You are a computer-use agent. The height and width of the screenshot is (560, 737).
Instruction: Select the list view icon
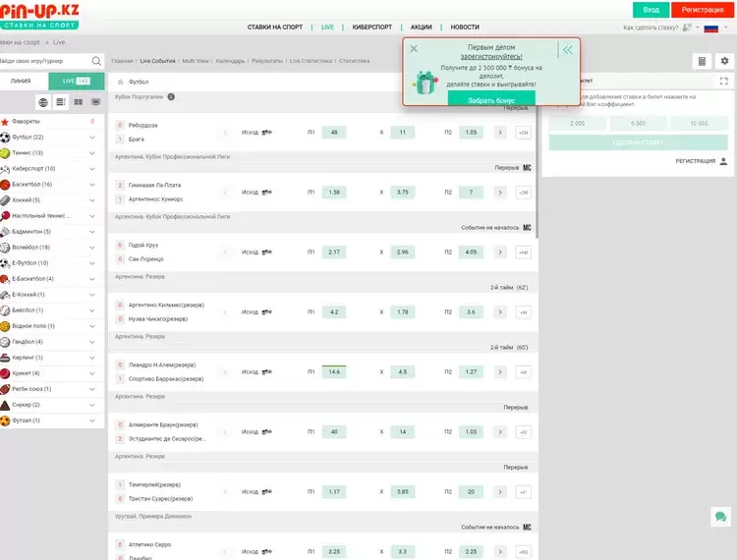pyautogui.click(x=61, y=102)
